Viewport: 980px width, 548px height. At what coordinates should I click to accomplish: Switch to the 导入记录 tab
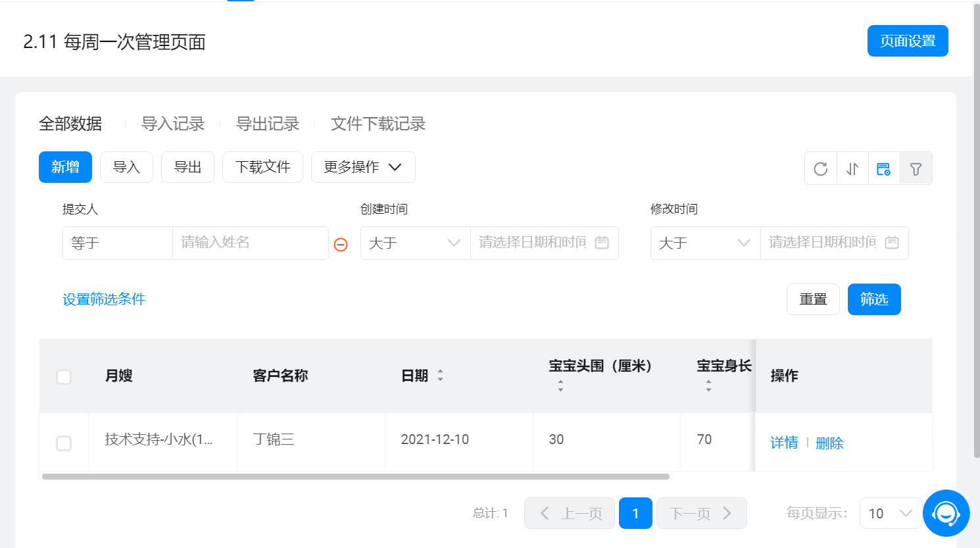(x=173, y=124)
